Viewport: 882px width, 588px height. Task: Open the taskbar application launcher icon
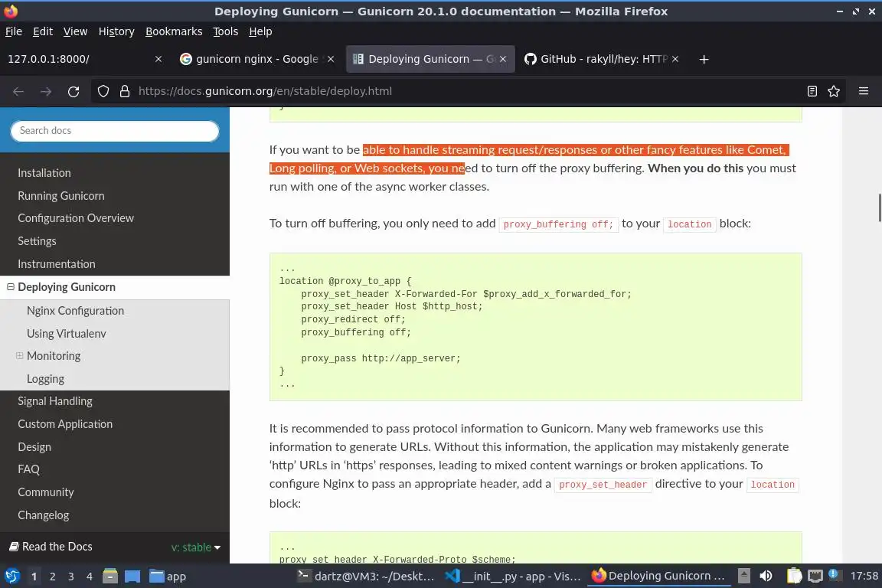11,576
